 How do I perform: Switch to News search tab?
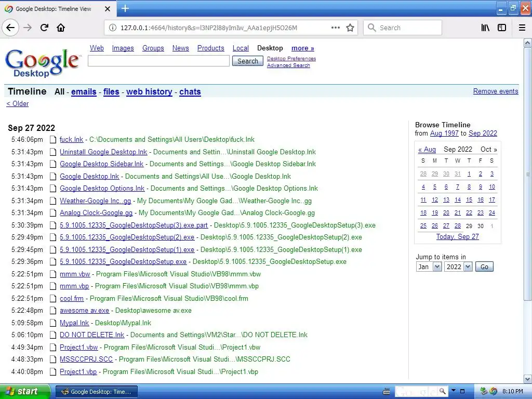click(x=180, y=48)
